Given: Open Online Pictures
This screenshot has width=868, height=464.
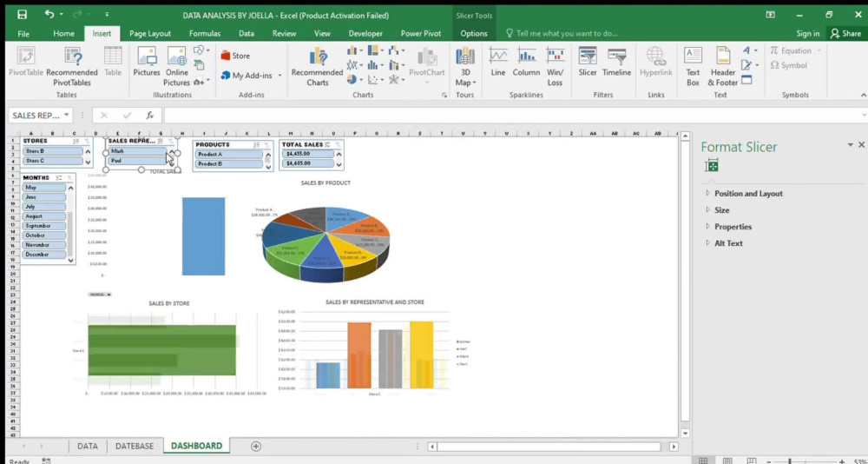Looking at the screenshot, I should click(176, 67).
